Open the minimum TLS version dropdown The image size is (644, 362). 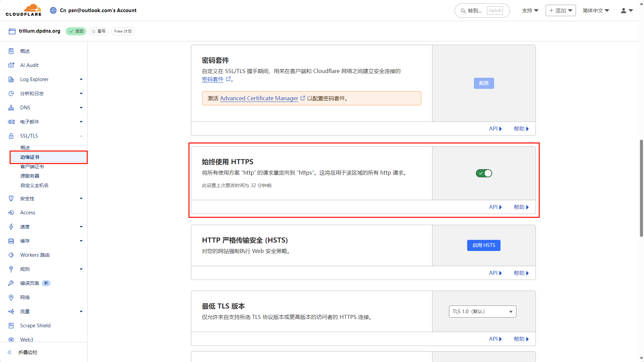[x=482, y=312]
